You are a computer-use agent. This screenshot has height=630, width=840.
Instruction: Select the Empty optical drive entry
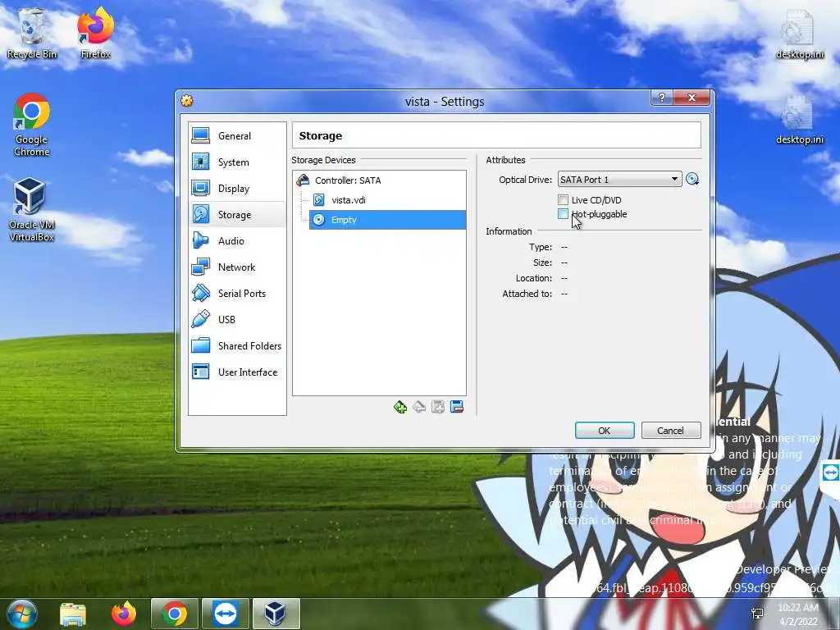click(x=387, y=220)
